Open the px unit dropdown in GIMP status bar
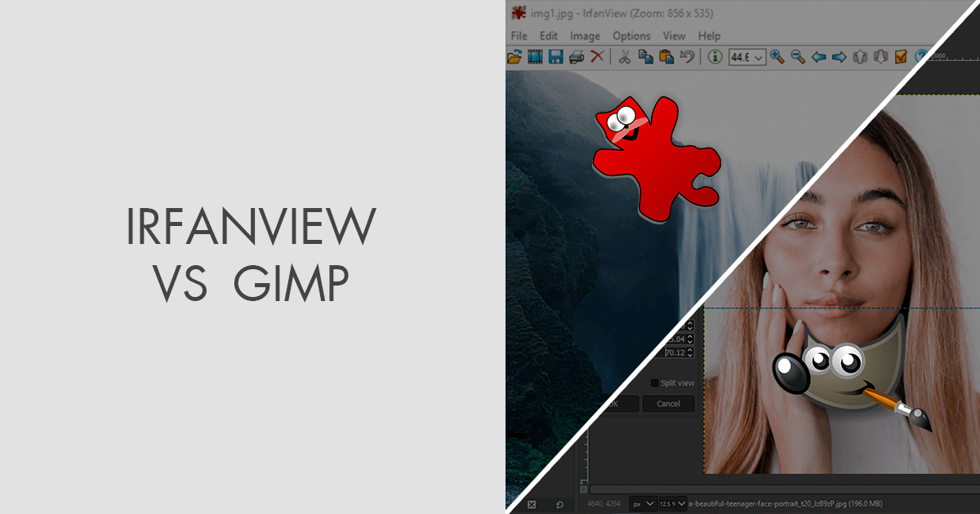This screenshot has height=514, width=980. (650, 503)
